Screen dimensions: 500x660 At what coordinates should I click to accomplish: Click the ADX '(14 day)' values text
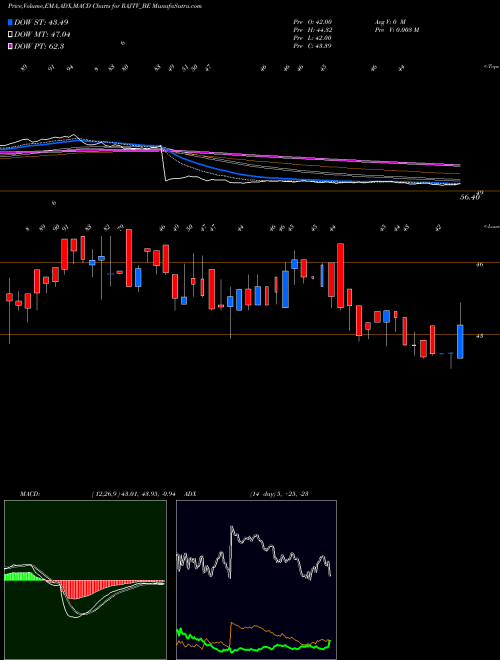[279, 494]
